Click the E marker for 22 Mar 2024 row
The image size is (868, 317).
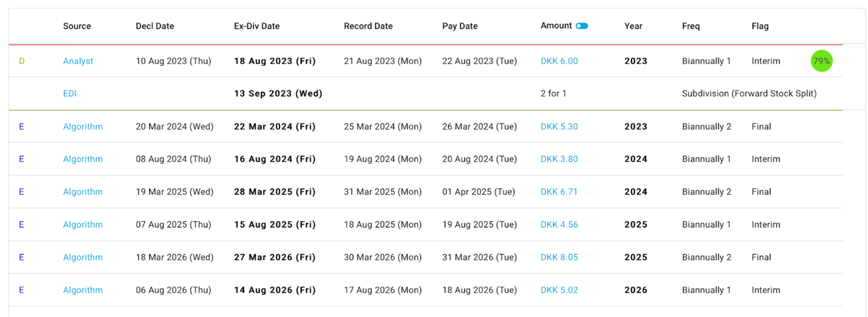pyautogui.click(x=21, y=126)
